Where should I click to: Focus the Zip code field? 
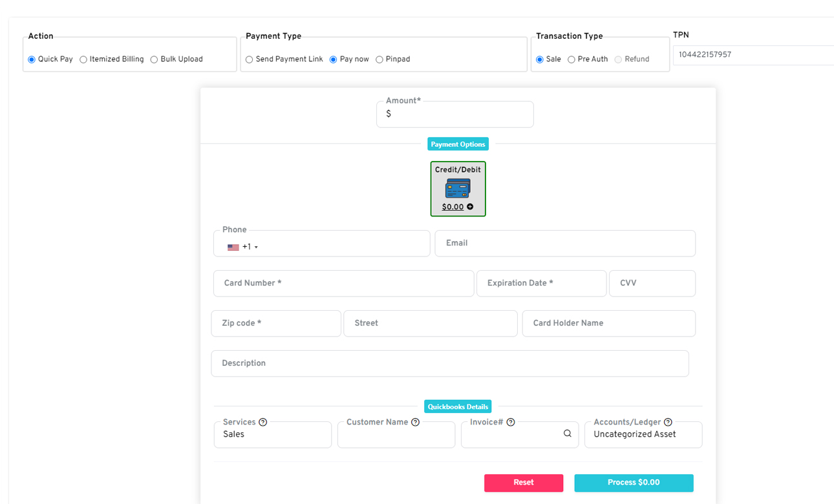pyautogui.click(x=276, y=323)
